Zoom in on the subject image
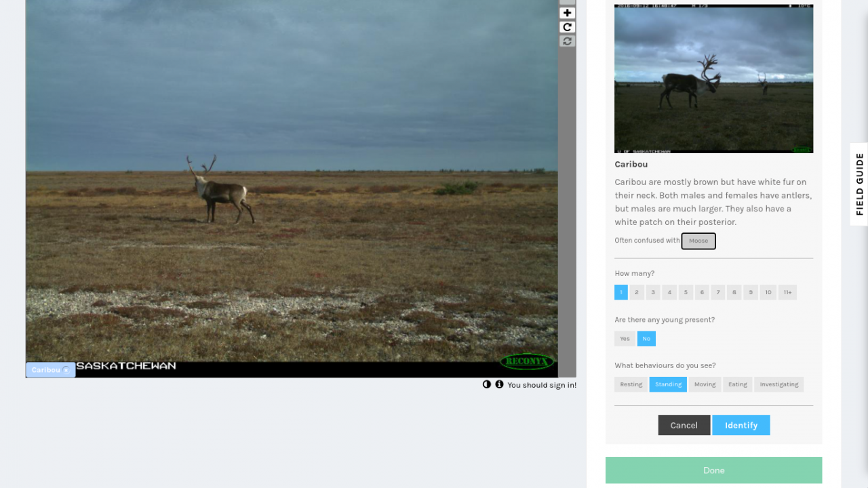The height and width of the screenshot is (488, 868). [x=568, y=13]
